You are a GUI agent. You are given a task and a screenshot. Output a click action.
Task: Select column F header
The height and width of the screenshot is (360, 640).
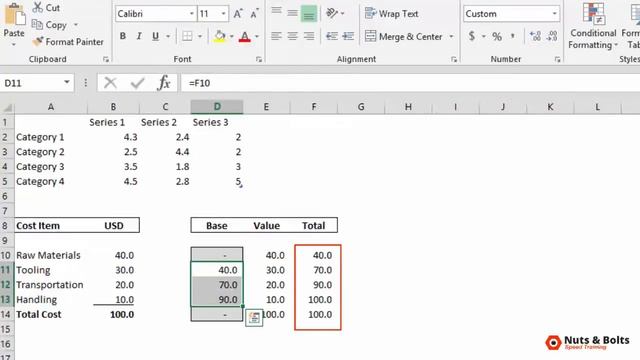[313, 107]
